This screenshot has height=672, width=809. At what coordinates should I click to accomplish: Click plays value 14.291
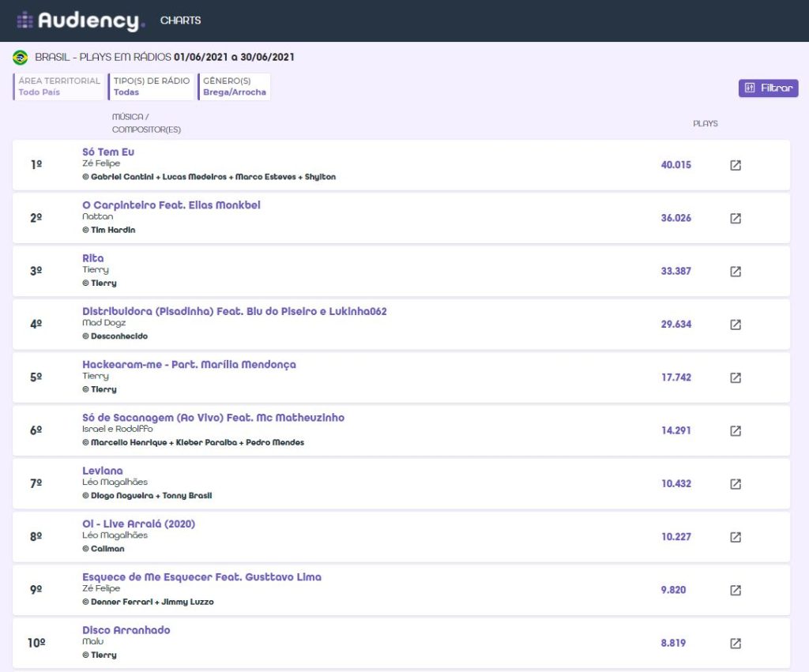coord(676,430)
